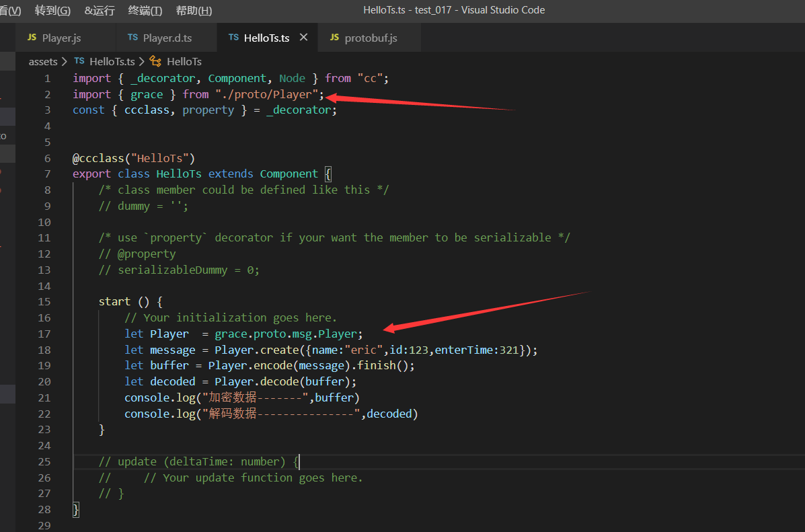Image resolution: width=805 pixels, height=532 pixels.
Task: Click the "解码数据" string on line 22
Action: coord(281,414)
